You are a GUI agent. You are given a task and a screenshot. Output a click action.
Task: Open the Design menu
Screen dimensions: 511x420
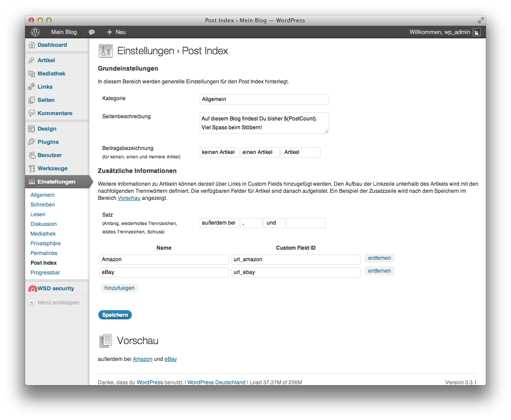tap(47, 129)
